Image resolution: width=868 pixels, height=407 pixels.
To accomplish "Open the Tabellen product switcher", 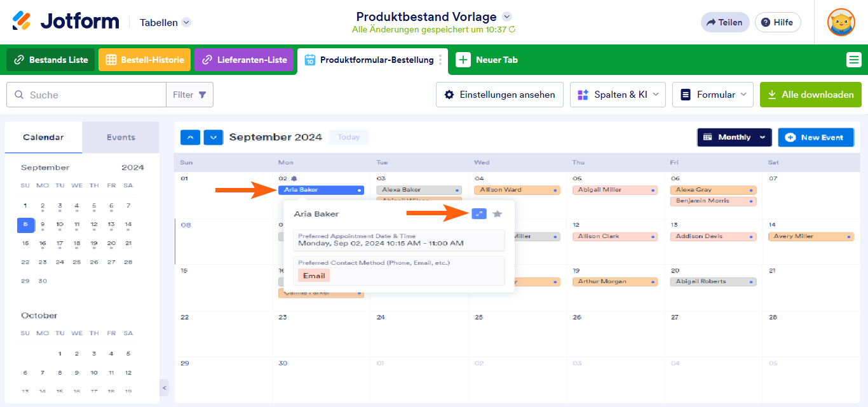I will coord(165,22).
